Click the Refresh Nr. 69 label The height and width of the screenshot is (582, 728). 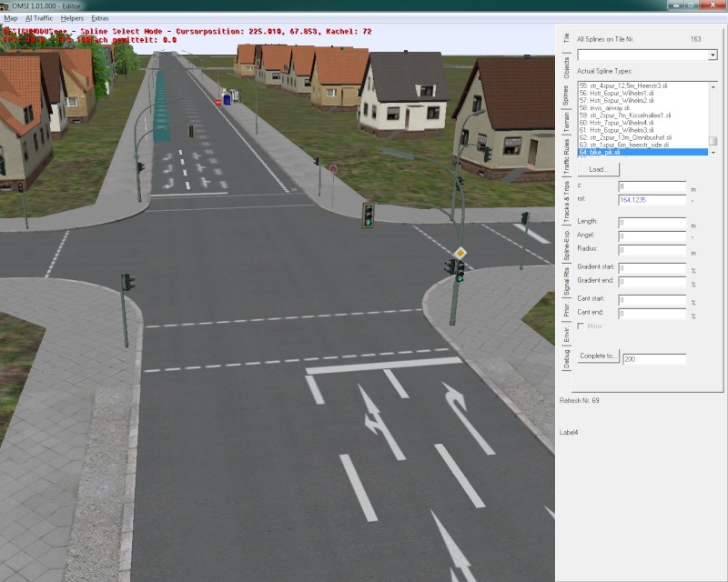tap(580, 400)
